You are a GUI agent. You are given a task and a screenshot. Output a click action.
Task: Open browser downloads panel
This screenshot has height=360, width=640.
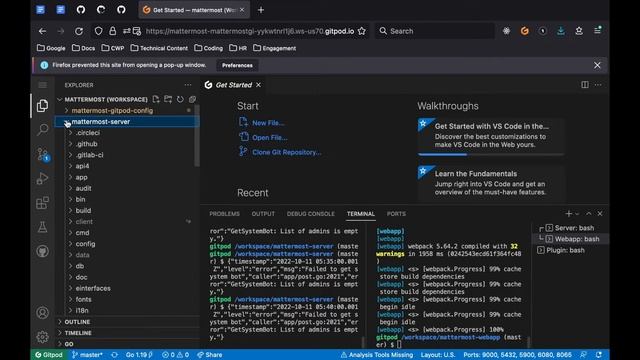tap(561, 31)
